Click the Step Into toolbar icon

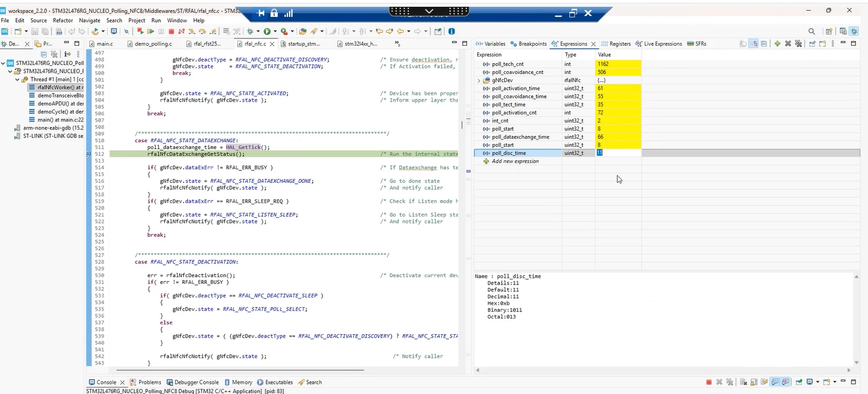(x=191, y=31)
